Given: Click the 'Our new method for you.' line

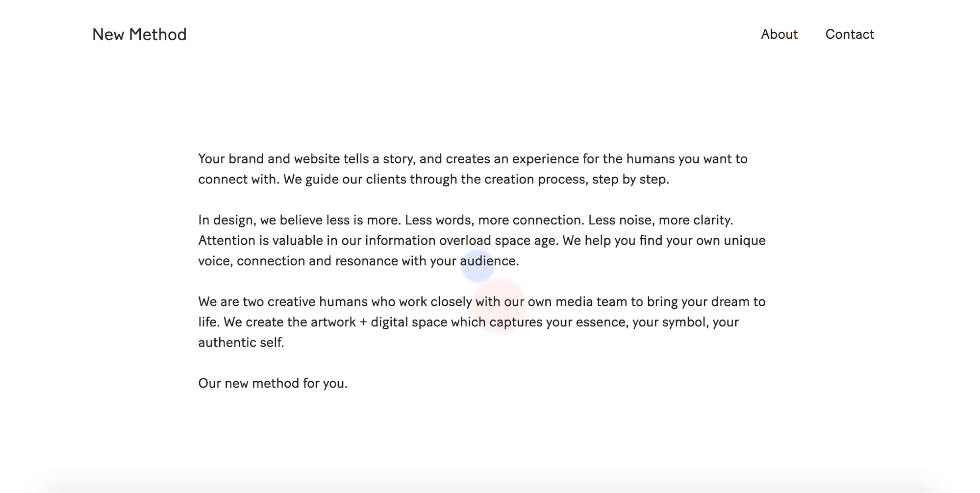Looking at the screenshot, I should pos(273,383).
